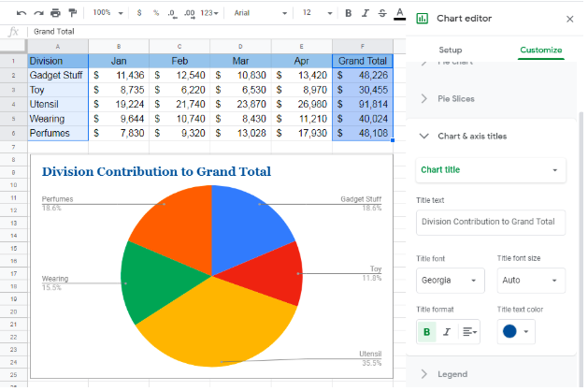Apply strikethrough formatting
588x391 pixels.
382,13
